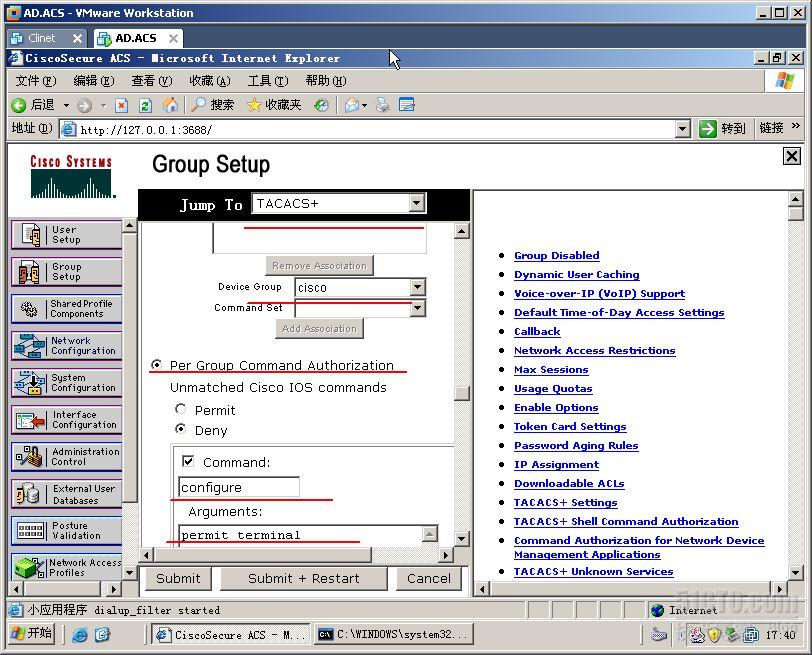Expand the links toolbar chevron

(x=795, y=126)
